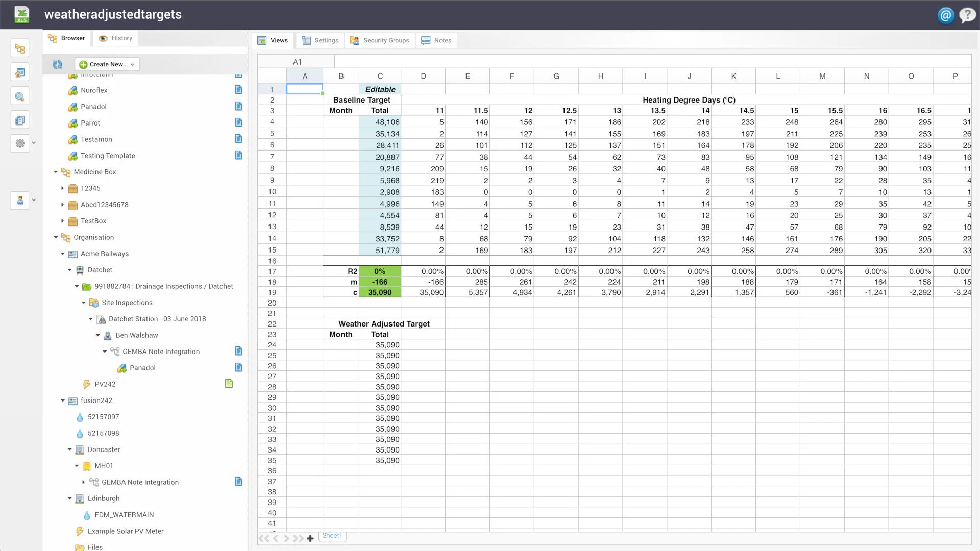Open the magnifier search sidebar icon
980x551 pixels.
click(20, 96)
